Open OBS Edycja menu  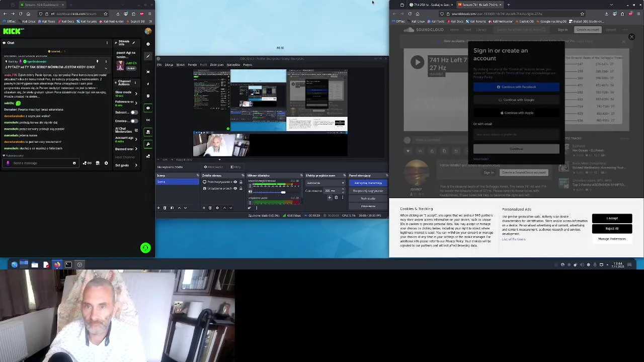169,65
